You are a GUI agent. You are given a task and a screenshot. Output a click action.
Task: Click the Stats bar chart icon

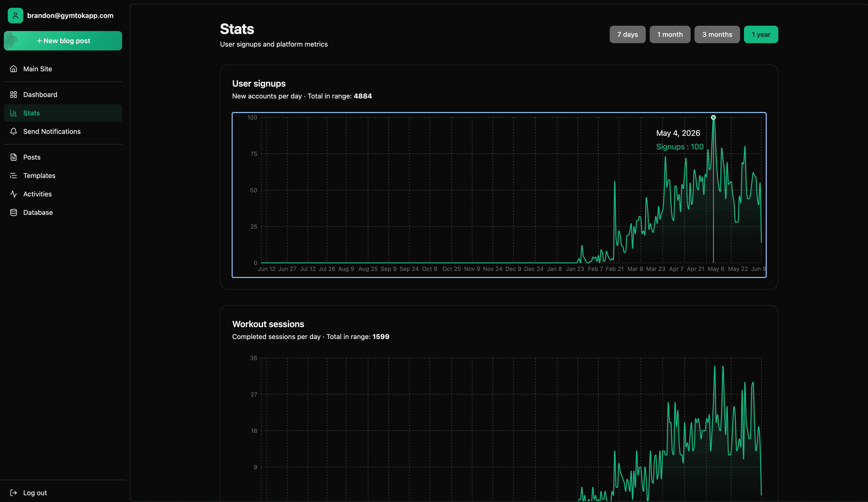coord(13,113)
